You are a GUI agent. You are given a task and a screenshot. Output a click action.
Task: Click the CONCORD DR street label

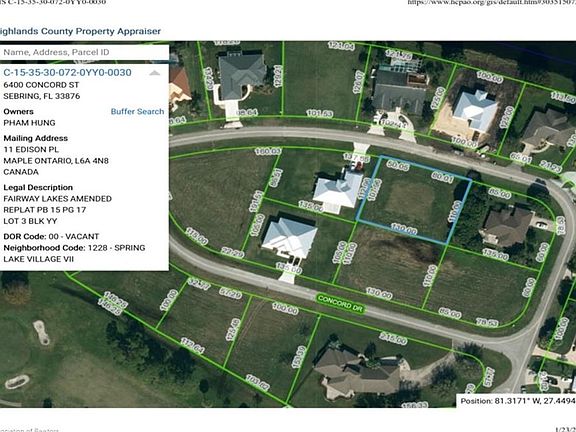tap(340, 303)
